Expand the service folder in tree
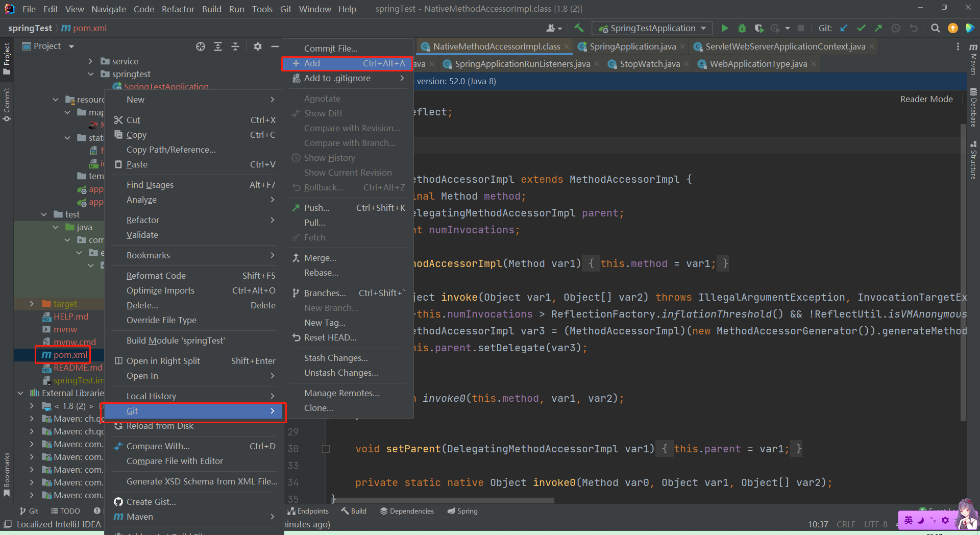The width and height of the screenshot is (980, 535). click(90, 61)
